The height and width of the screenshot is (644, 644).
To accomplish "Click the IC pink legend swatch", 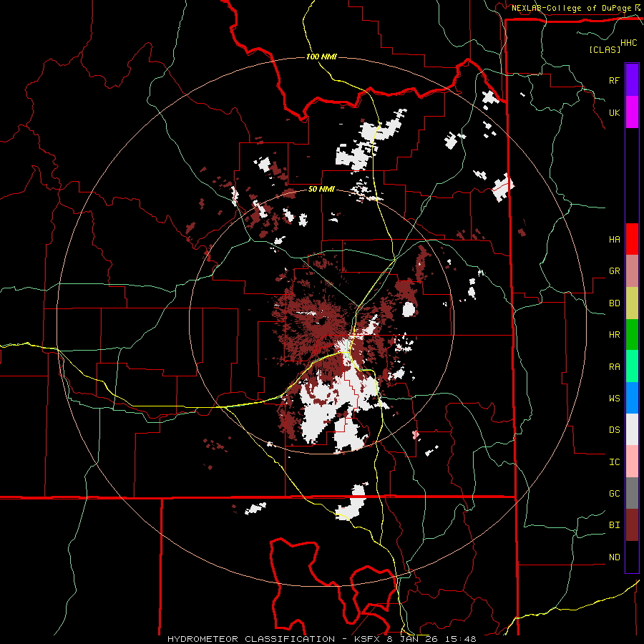I will [x=632, y=462].
